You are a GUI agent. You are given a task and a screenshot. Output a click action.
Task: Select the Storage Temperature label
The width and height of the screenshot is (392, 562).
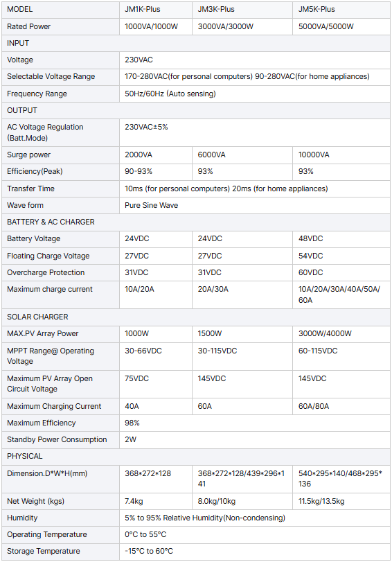point(44,551)
